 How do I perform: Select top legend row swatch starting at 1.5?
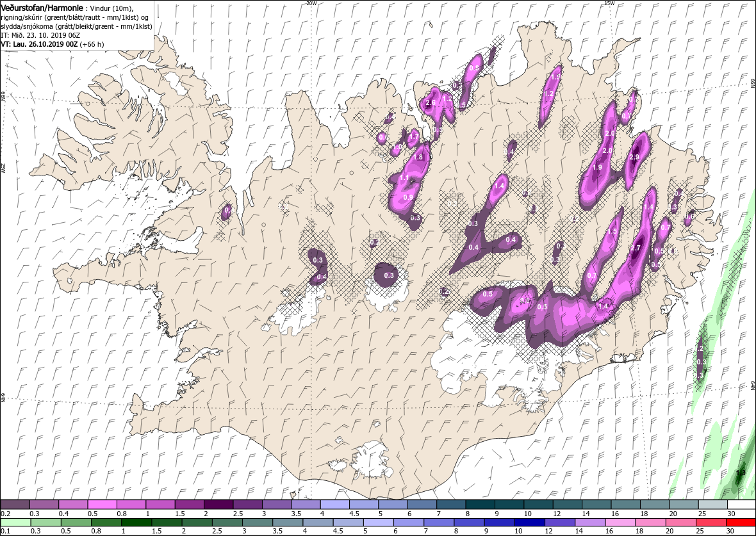(x=189, y=505)
